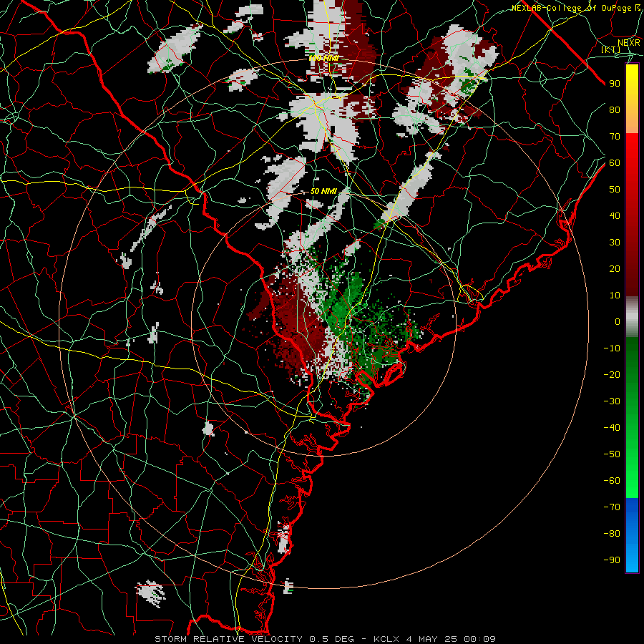Click the "100 NMI" range ring label
This screenshot has height=644, width=644.
click(323, 59)
